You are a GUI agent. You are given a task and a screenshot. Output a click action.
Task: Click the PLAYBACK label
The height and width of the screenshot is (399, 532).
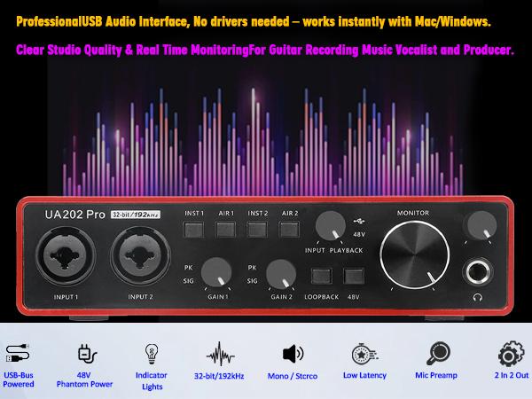pyautogui.click(x=346, y=250)
